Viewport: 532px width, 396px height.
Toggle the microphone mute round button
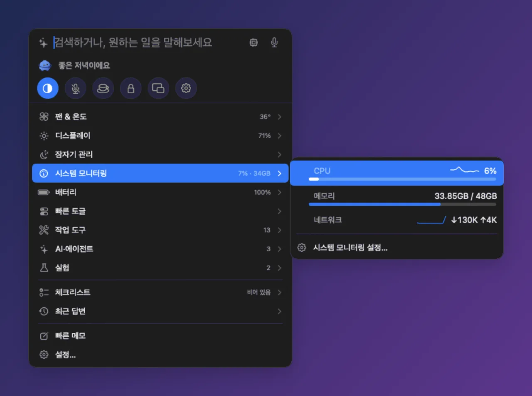coord(76,88)
